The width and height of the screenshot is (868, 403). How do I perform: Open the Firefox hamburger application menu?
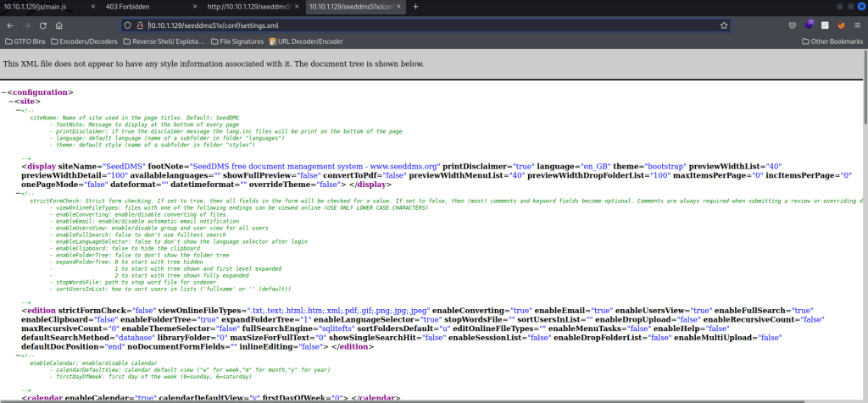click(857, 25)
